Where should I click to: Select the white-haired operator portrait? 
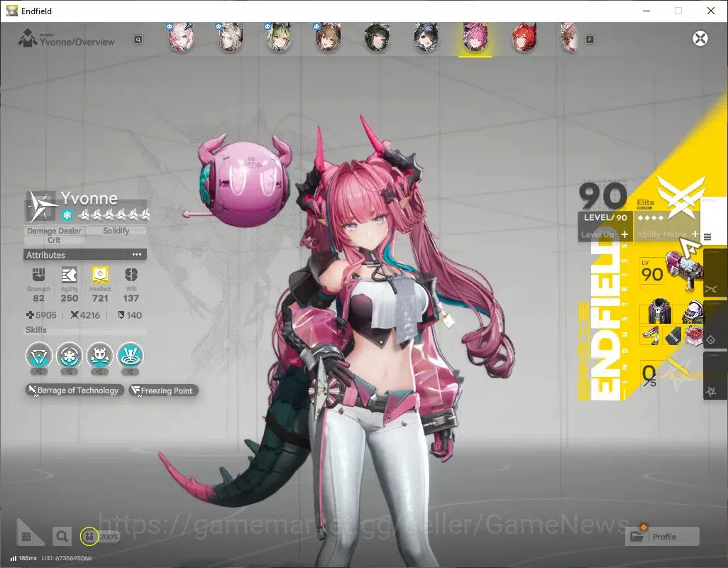point(231,37)
